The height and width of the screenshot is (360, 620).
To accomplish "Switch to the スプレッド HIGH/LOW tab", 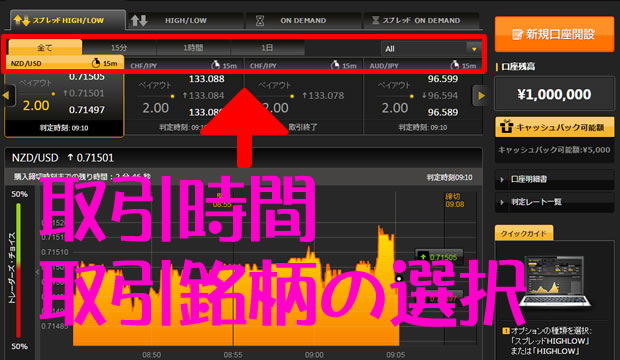I will click(67, 20).
